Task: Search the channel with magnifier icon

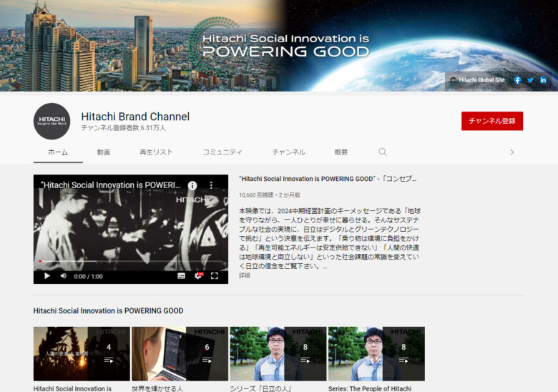Action: coord(383,152)
